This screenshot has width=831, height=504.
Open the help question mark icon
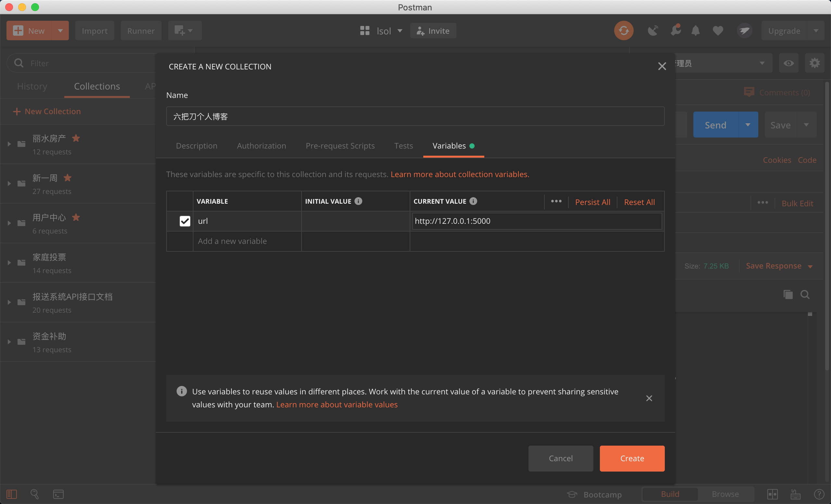pyautogui.click(x=819, y=494)
